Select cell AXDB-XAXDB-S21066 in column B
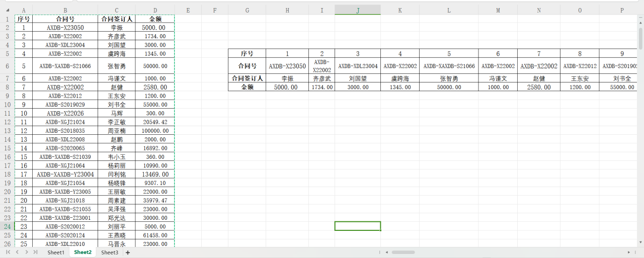Viewport: 644px width, 258px height. 65,66
